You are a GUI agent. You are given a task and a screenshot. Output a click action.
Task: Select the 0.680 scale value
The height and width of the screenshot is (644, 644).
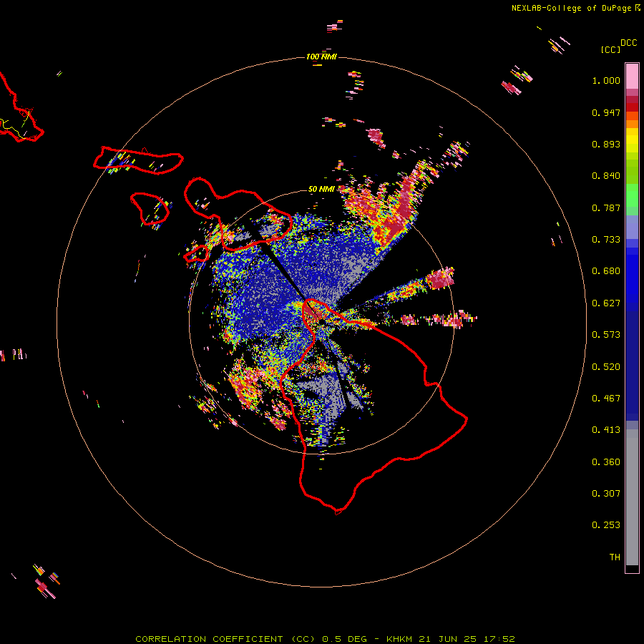point(606,271)
